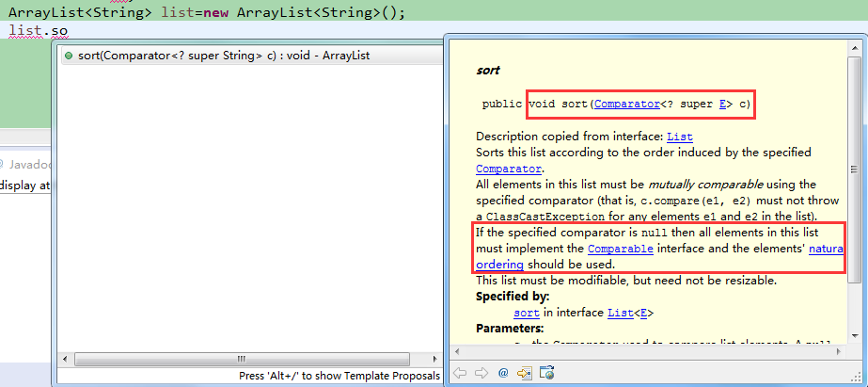The height and width of the screenshot is (387, 868).
Task: Click the proposal list horizontal scrollbar thumb
Action: 240,359
